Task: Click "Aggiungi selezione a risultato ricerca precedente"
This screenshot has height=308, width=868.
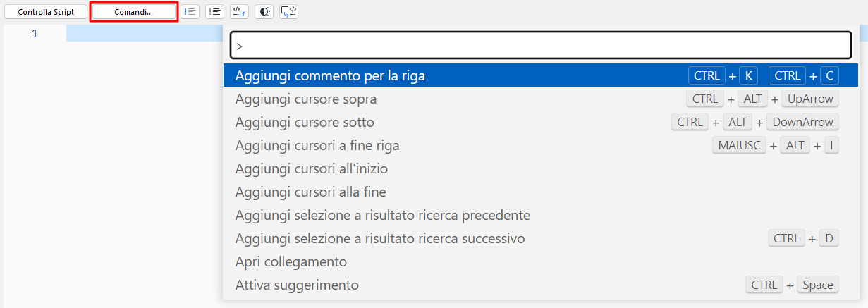Action: click(382, 215)
